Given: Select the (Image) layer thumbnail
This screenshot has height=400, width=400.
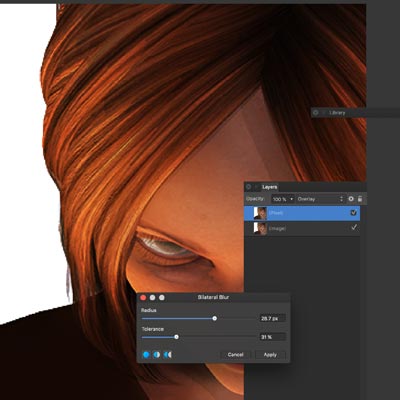Looking at the screenshot, I should [x=260, y=229].
